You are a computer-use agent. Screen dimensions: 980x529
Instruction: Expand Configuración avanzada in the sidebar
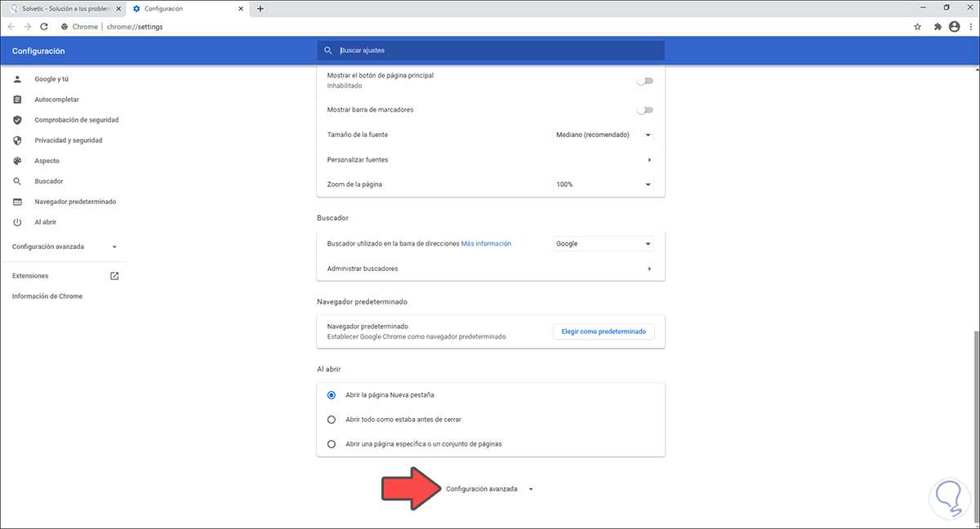pyautogui.click(x=65, y=247)
